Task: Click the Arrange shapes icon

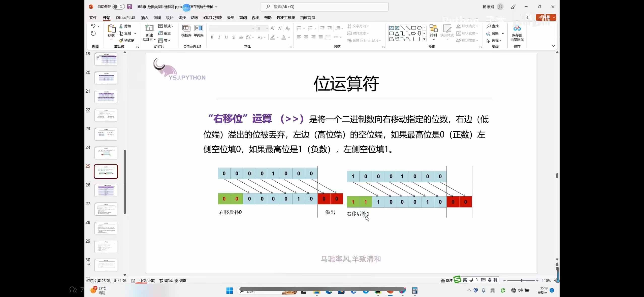Action: click(x=433, y=28)
